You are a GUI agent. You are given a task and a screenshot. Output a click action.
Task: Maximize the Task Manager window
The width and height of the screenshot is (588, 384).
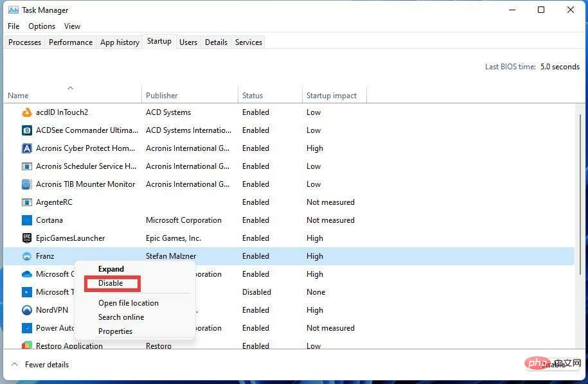[541, 10]
